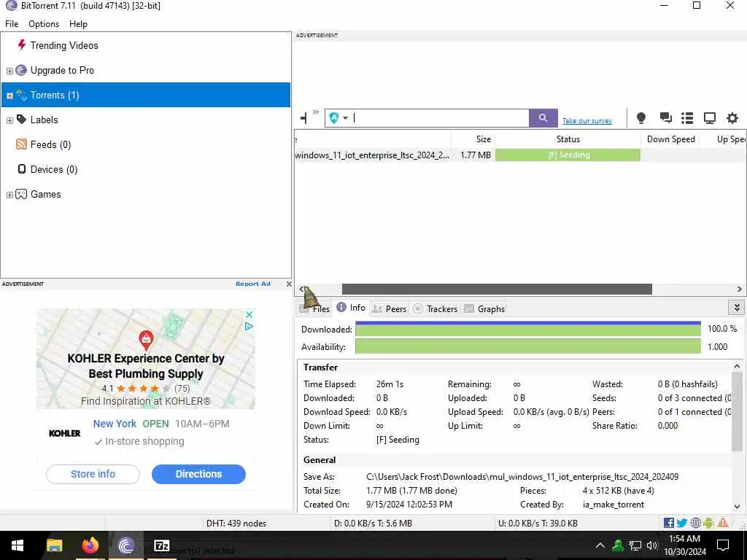This screenshot has height=560, width=747.
Task: Click the Downloaded progress bar
Action: (x=528, y=329)
